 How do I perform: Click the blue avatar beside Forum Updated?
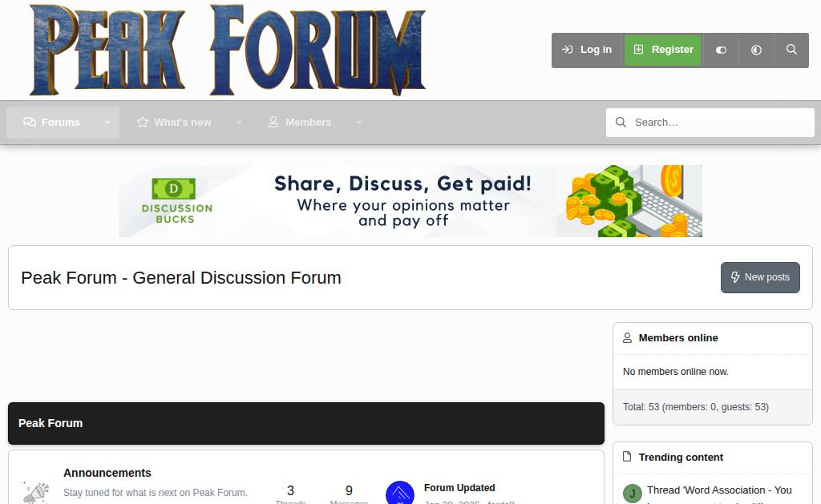coord(400,493)
